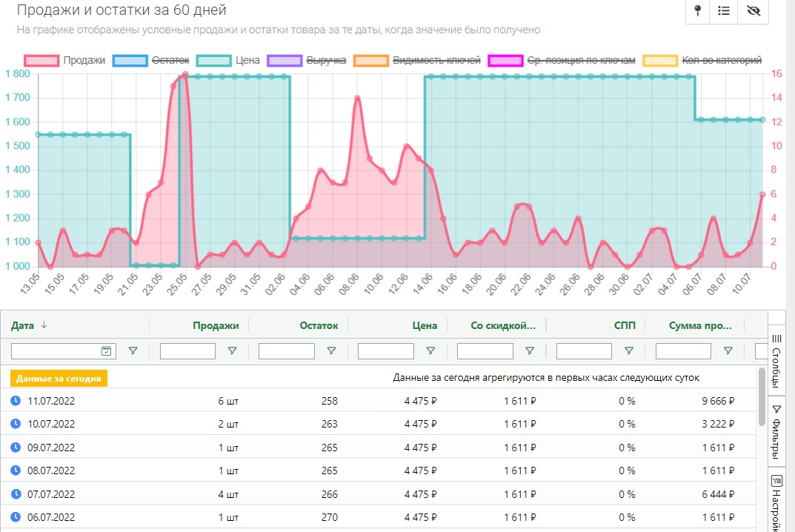Click the Продажи pink legend color swatch

coord(41,60)
